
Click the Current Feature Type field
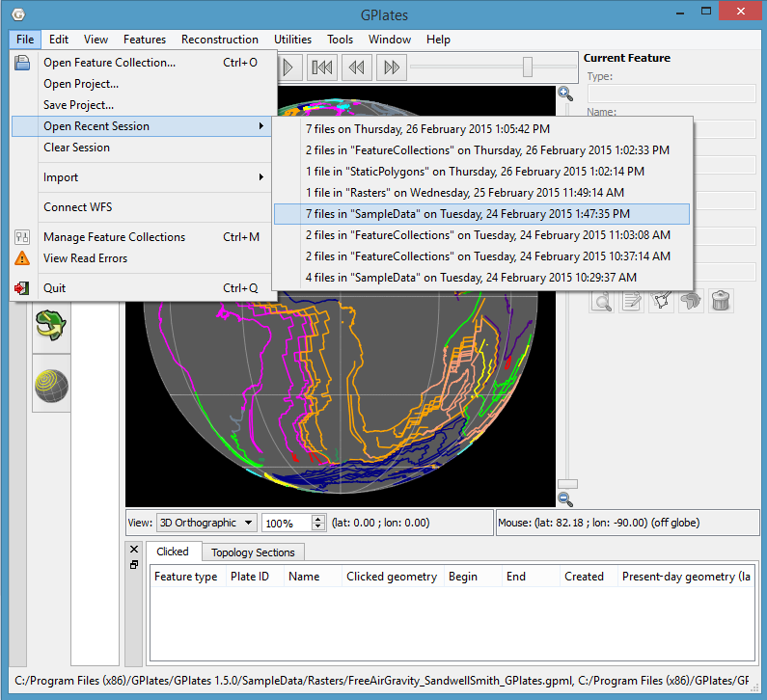pyautogui.click(x=671, y=94)
